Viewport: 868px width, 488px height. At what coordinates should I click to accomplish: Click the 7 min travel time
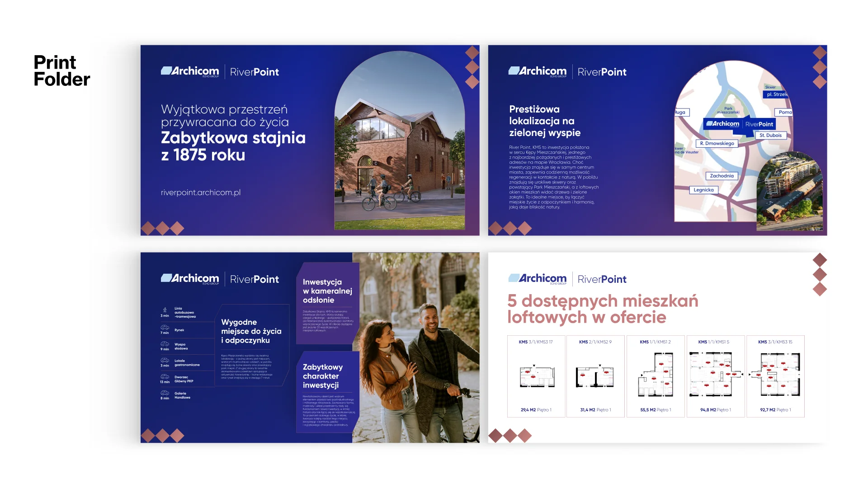click(165, 333)
